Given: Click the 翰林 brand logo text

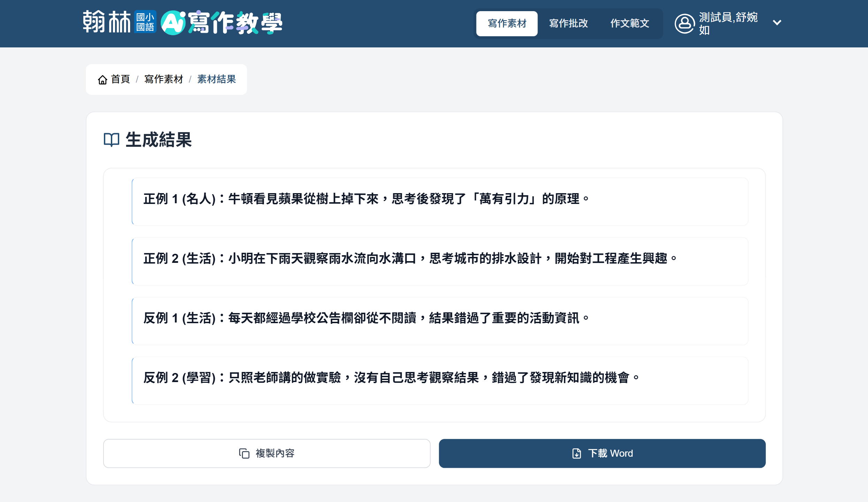Looking at the screenshot, I should coord(107,22).
